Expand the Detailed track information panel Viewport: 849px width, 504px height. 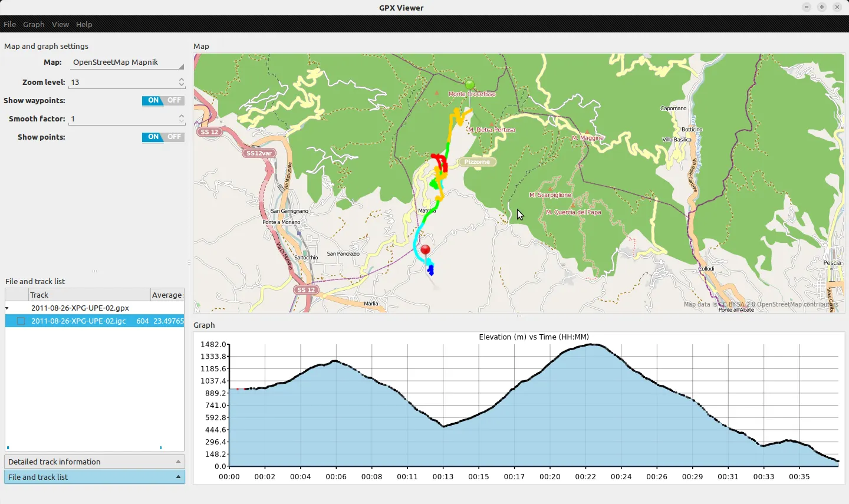[94, 462]
